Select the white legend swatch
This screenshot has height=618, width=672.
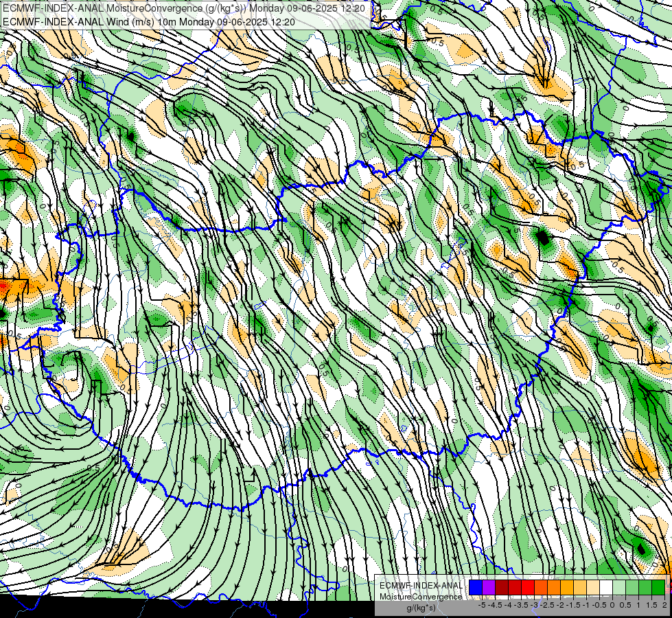(606, 587)
